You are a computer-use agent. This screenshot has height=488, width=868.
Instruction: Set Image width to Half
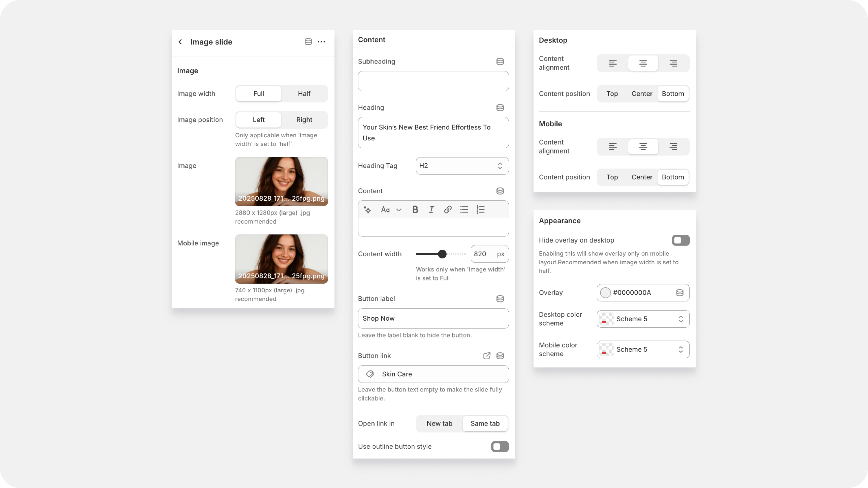click(x=304, y=94)
